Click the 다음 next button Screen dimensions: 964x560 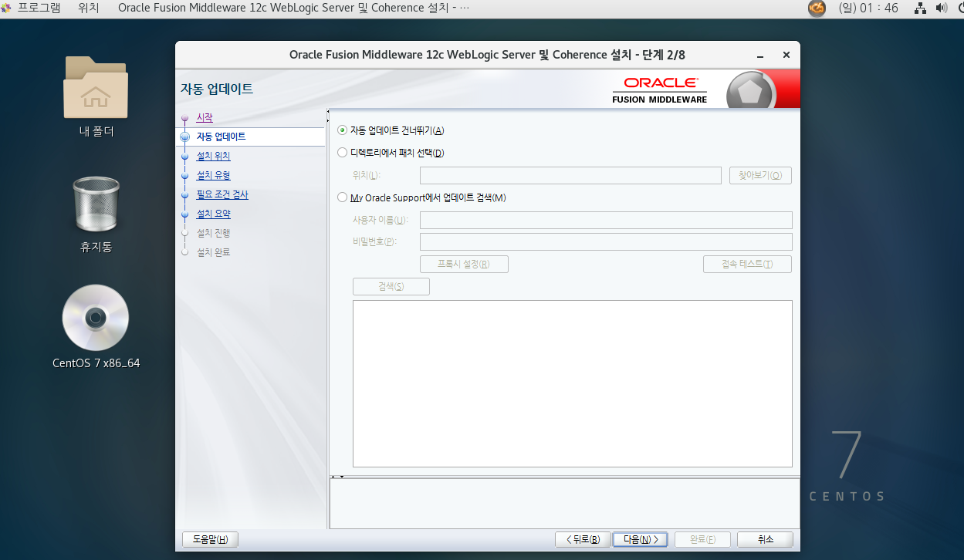pos(641,539)
